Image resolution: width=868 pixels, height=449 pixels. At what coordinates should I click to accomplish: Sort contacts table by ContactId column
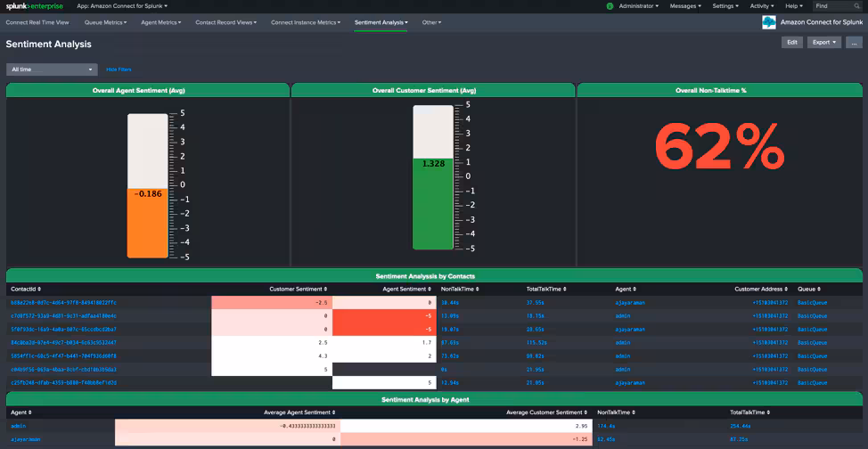(26, 289)
